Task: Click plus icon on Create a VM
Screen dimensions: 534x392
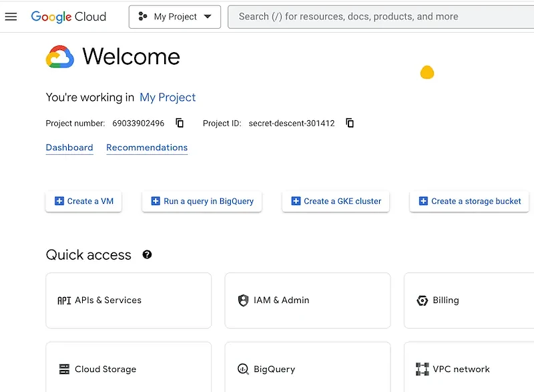Action: (59, 201)
